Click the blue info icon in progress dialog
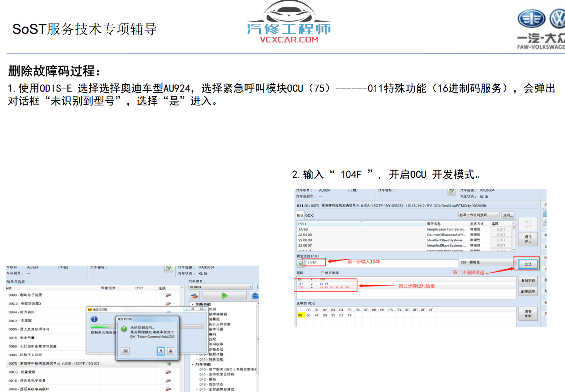 pos(94,319)
